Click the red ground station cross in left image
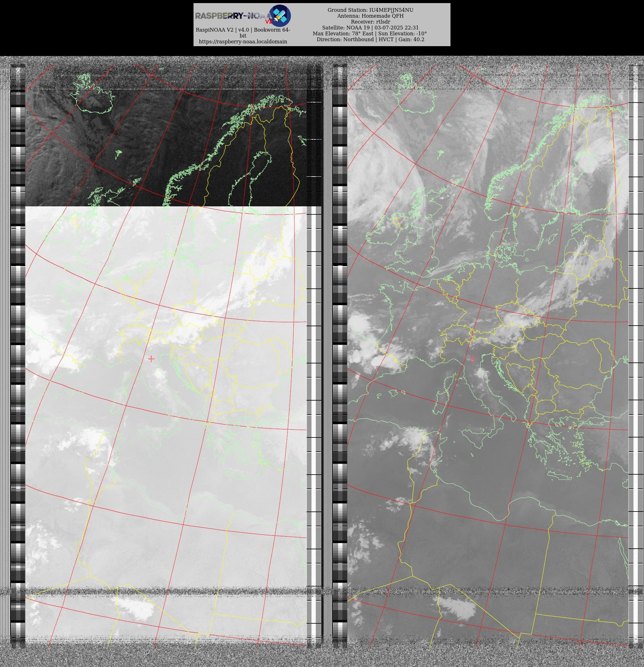644x667 pixels. (x=151, y=359)
